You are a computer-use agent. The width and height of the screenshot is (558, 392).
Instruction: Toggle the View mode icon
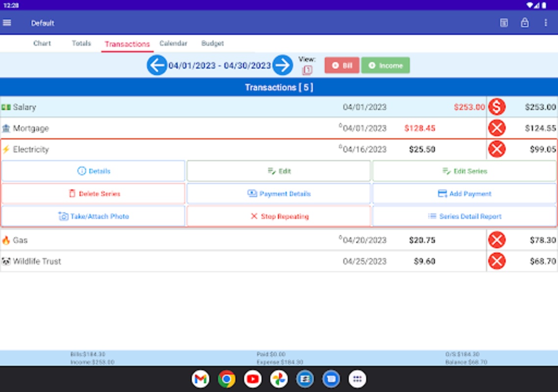pos(307,70)
